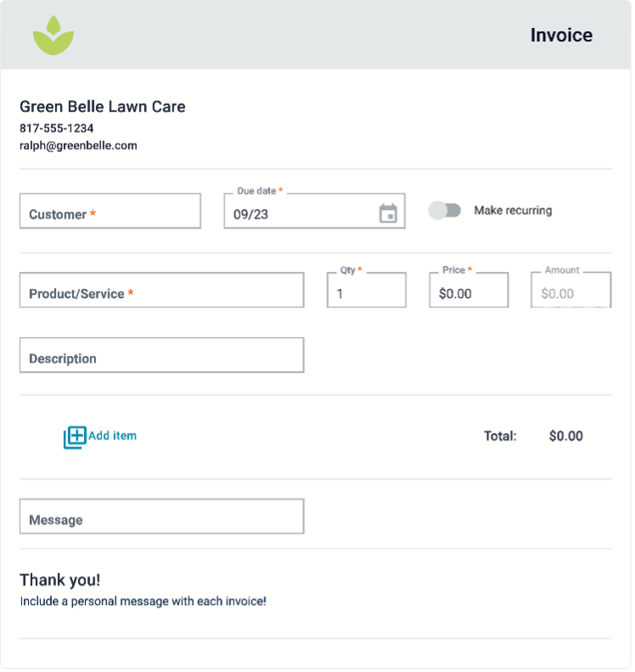Toggle the Make recurring switch
The height and width of the screenshot is (672, 635).
(447, 212)
